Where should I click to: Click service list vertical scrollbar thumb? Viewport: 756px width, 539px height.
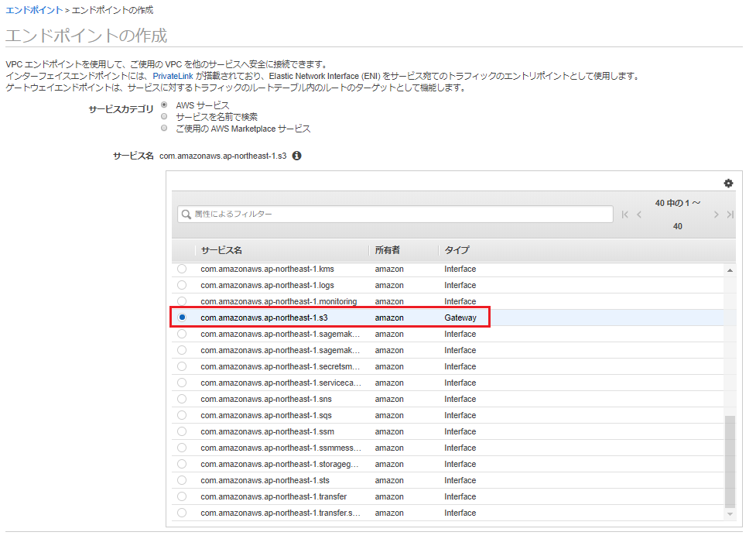730,462
